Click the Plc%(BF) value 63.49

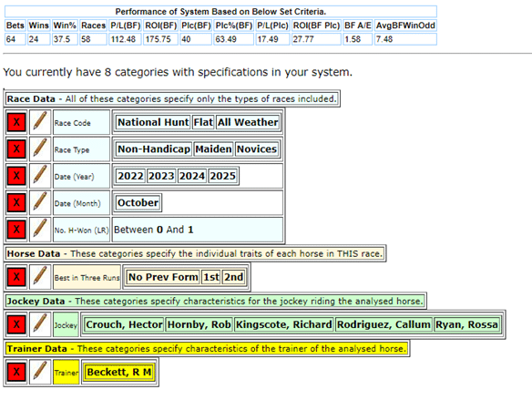click(226, 39)
